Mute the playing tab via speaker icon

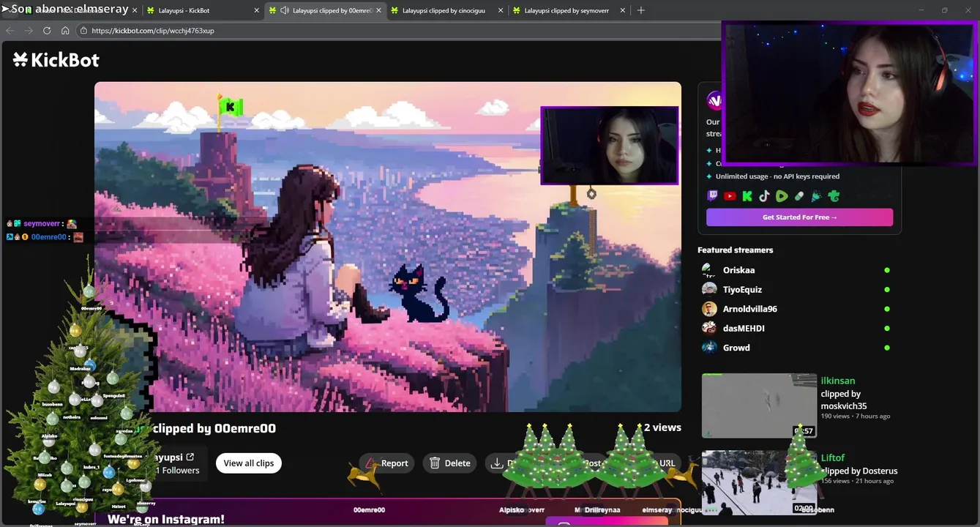tap(283, 10)
